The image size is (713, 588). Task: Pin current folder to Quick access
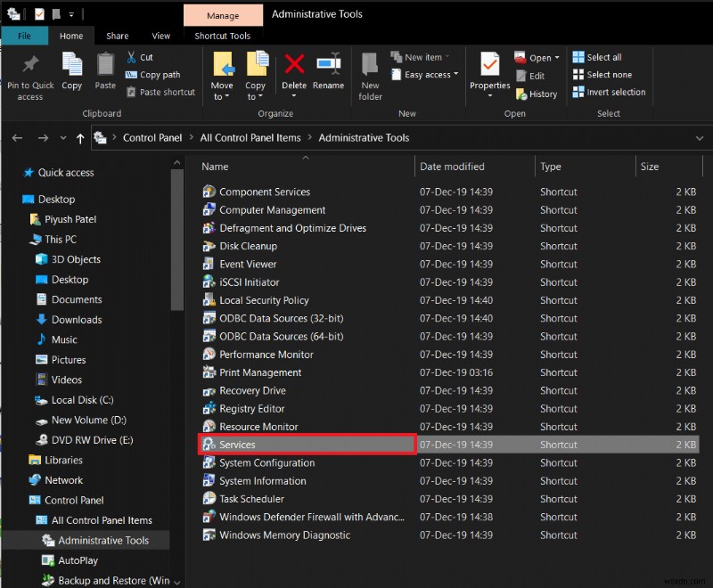(x=29, y=76)
